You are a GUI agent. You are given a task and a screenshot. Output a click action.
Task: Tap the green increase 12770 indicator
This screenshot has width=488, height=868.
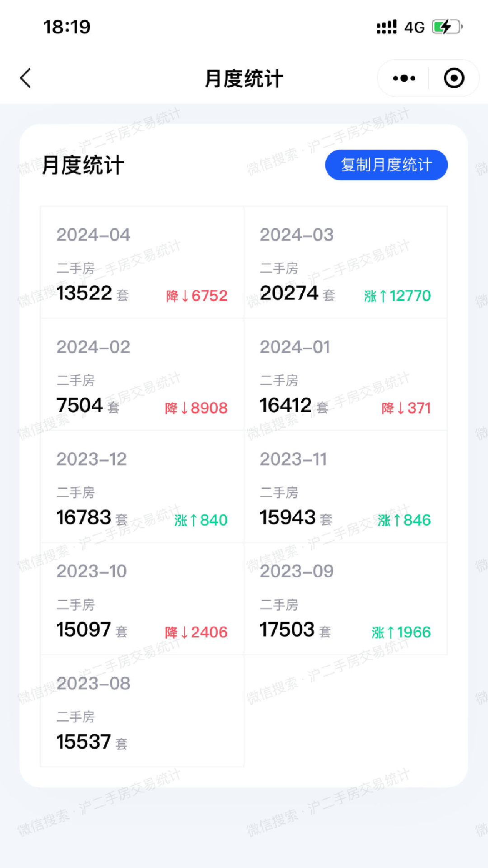(x=398, y=296)
